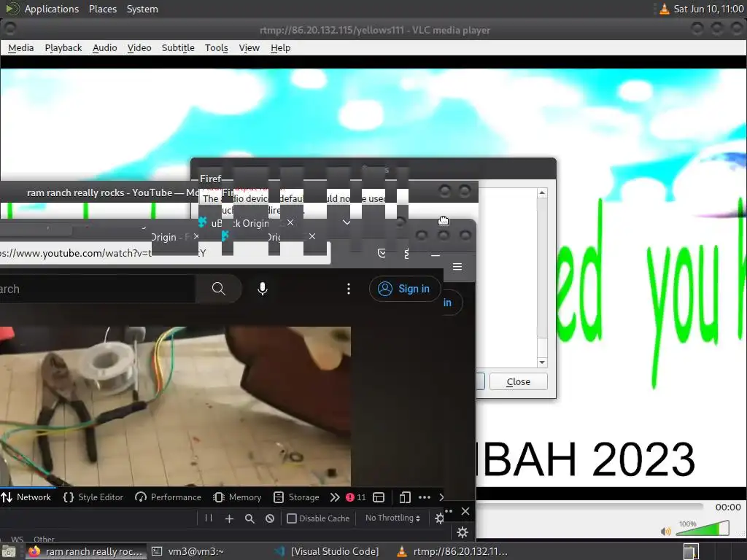Click the VLC 00:00 time label
747x560 pixels.
point(728,507)
